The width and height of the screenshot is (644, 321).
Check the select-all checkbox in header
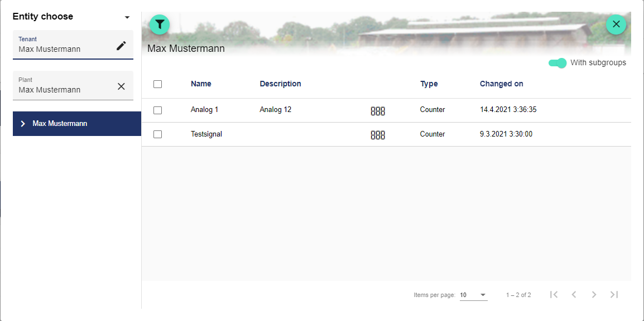pos(157,84)
